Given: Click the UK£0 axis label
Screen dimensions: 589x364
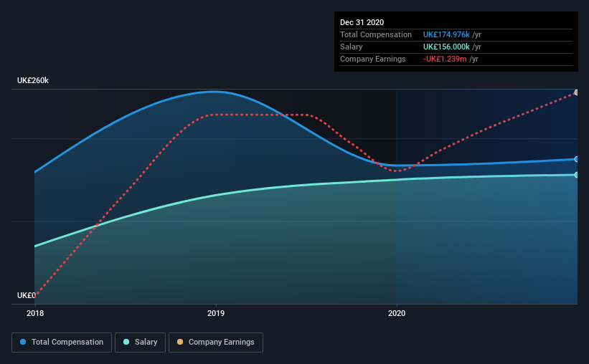Looking at the screenshot, I should pyautogui.click(x=27, y=295).
